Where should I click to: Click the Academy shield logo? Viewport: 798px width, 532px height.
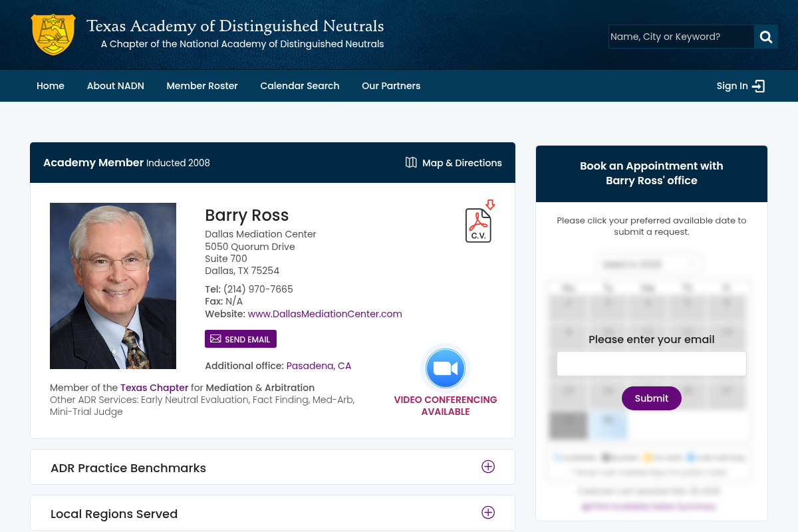tap(53, 35)
